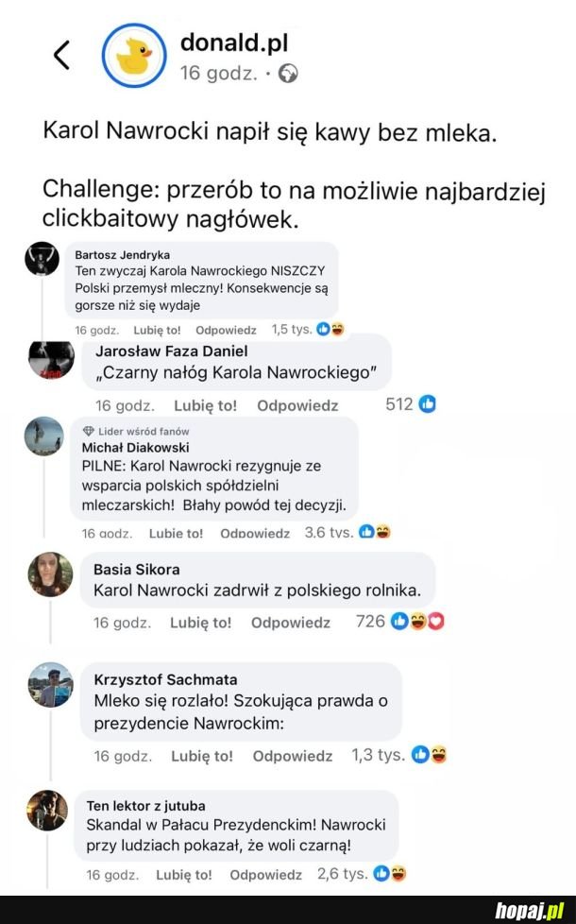
Task: Toggle Lubię to! on Jarosław Faza Daniel's comment
Action: point(207,405)
